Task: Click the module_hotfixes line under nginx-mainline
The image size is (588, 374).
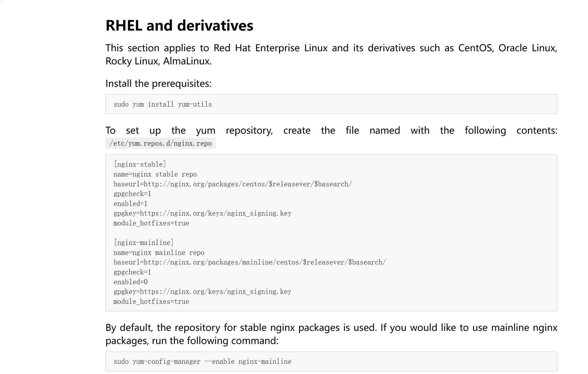Action: 151,301
